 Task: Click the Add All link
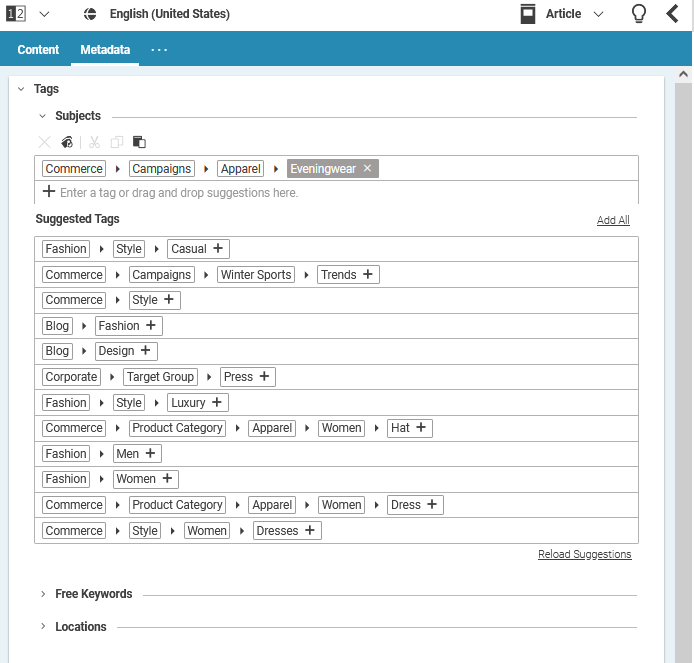[x=613, y=220]
